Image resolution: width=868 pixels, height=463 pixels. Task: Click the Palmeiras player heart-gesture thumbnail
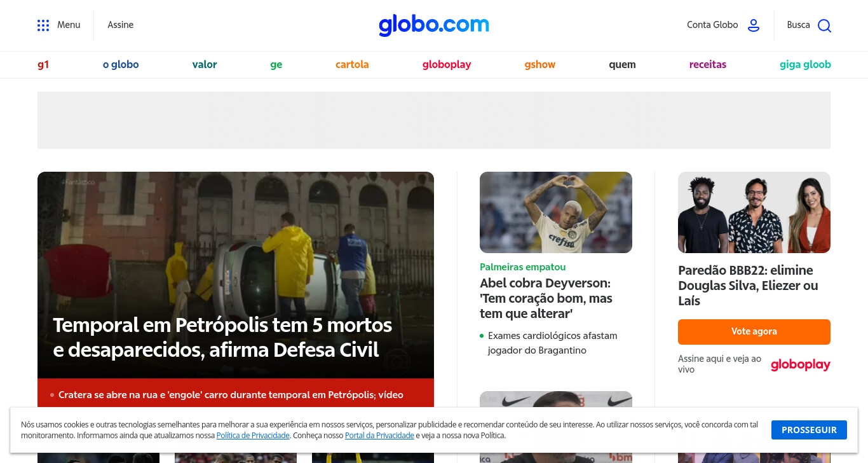[x=556, y=212]
